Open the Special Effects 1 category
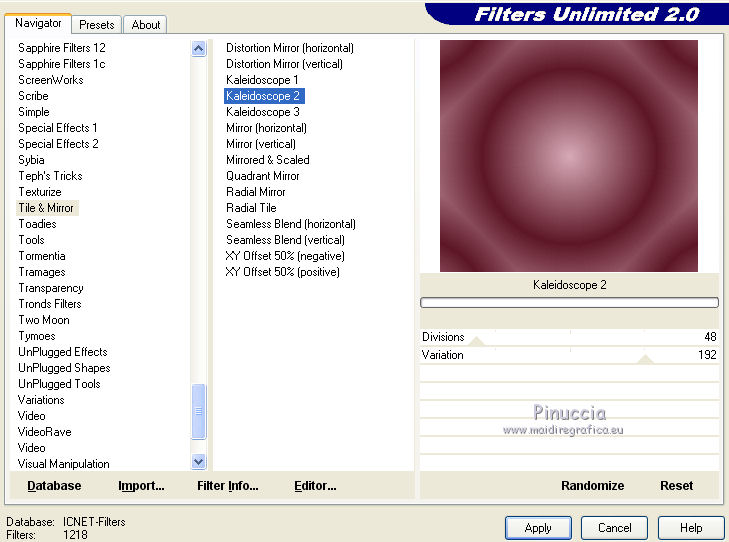Screen dimensions: 729x542 pyautogui.click(x=58, y=127)
